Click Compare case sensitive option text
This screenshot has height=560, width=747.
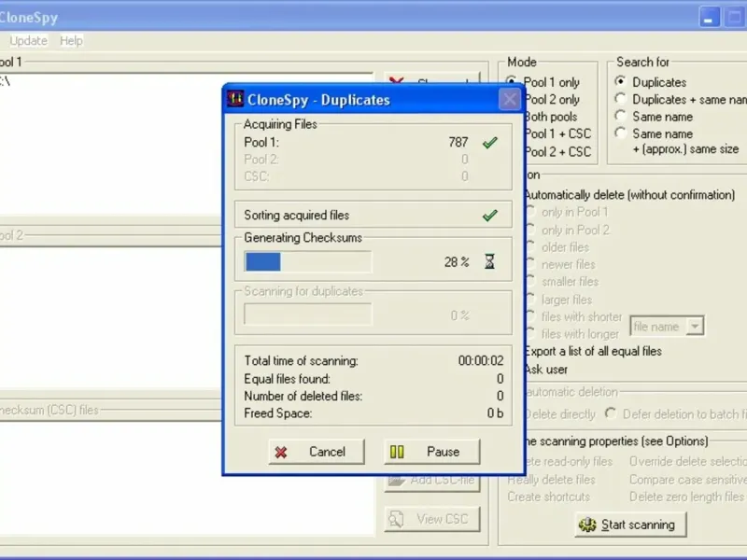[x=688, y=480]
